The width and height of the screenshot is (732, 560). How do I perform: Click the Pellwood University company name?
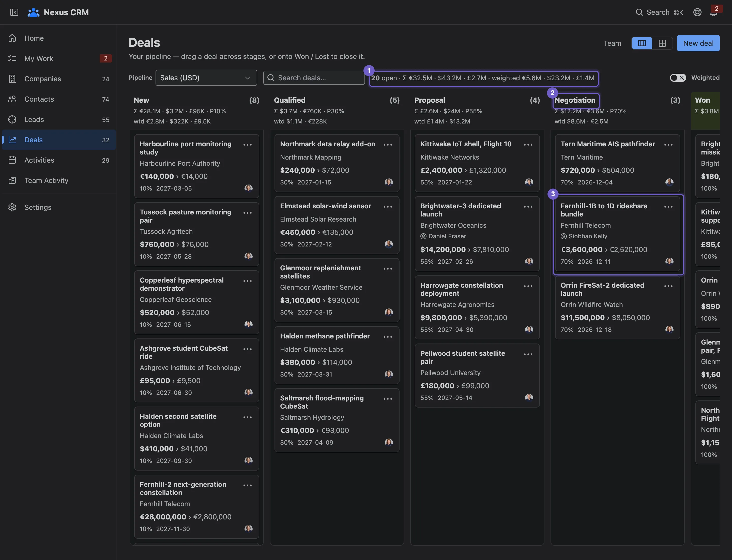[451, 373]
